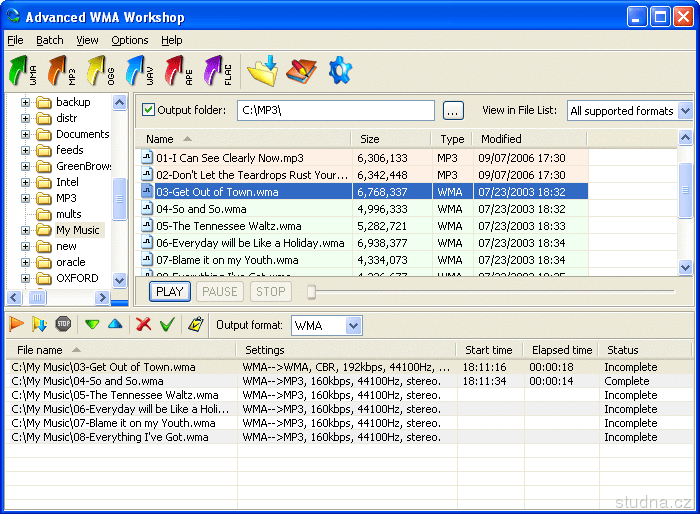Expand the My Music folder tree node

point(25,230)
